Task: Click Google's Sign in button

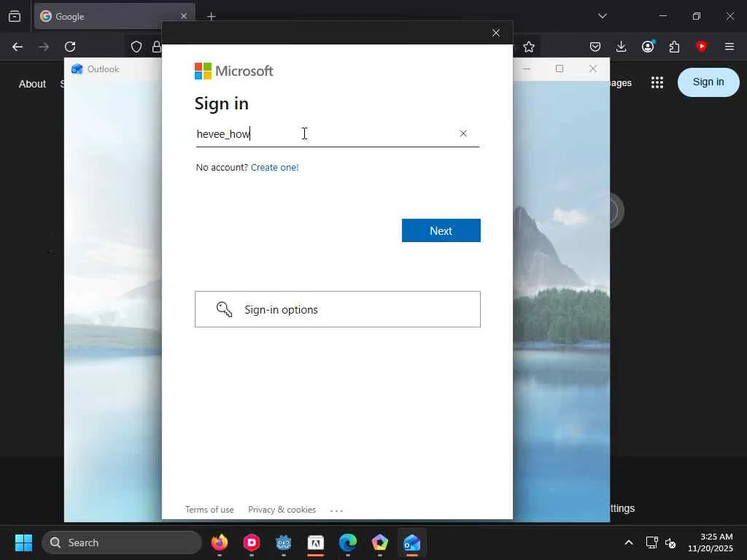Action: click(x=708, y=82)
